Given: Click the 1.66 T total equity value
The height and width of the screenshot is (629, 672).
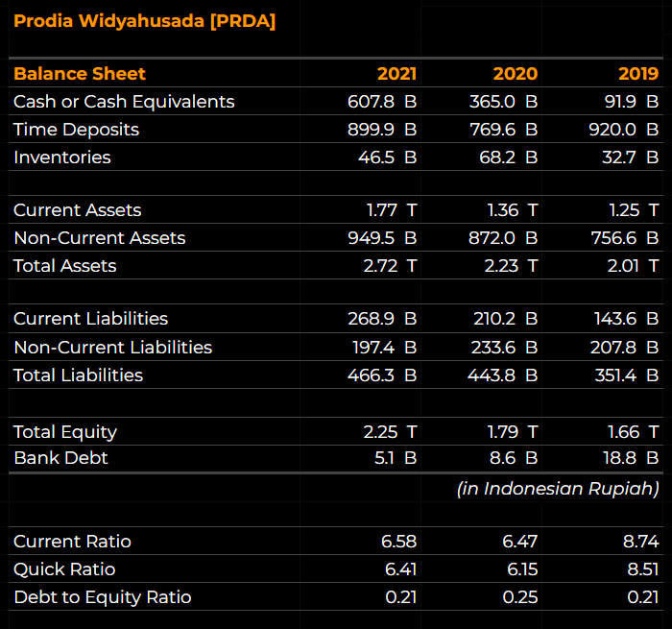Looking at the screenshot, I should coord(634,432).
